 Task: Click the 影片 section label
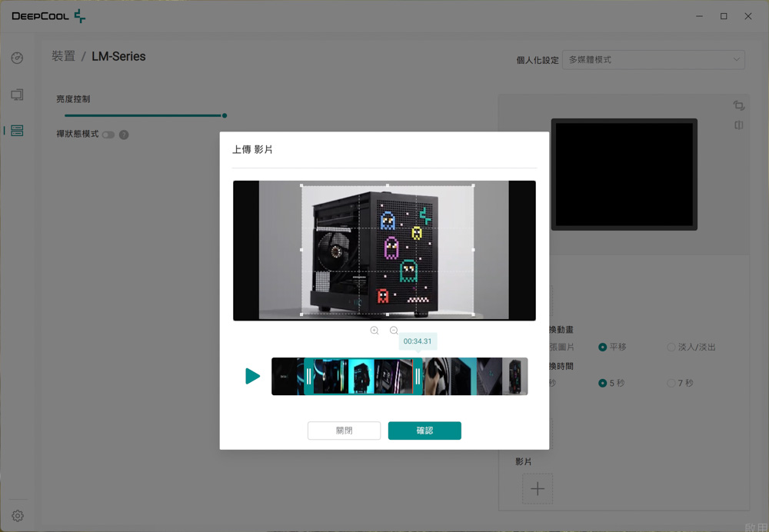pyautogui.click(x=523, y=461)
